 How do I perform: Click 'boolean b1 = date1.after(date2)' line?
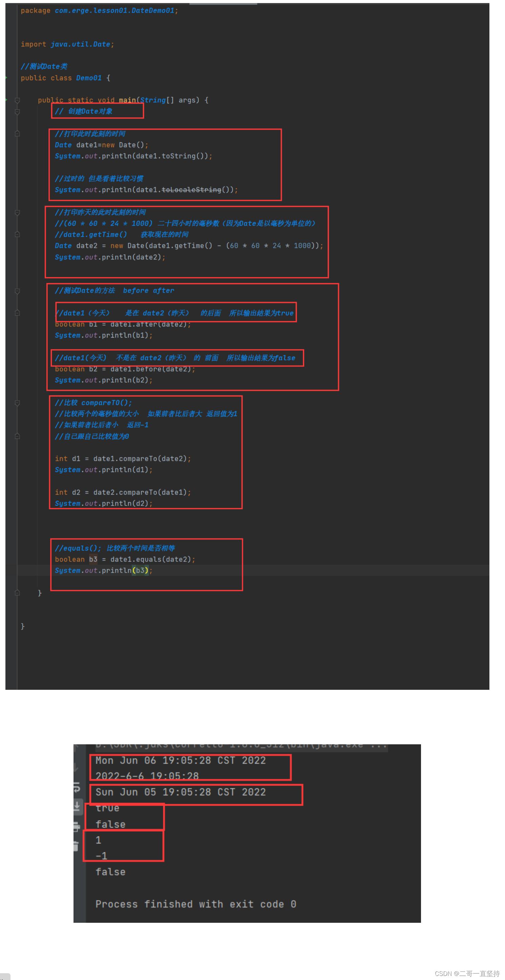[123, 324]
